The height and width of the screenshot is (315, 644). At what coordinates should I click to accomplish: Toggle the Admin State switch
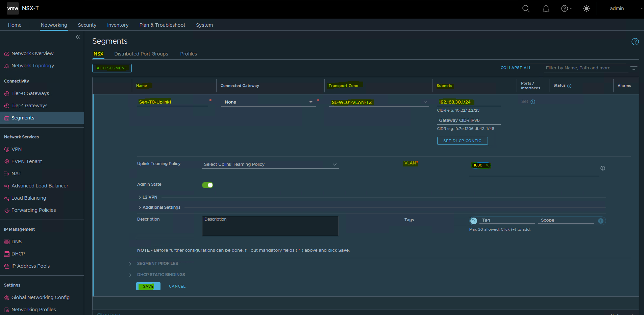[207, 185]
